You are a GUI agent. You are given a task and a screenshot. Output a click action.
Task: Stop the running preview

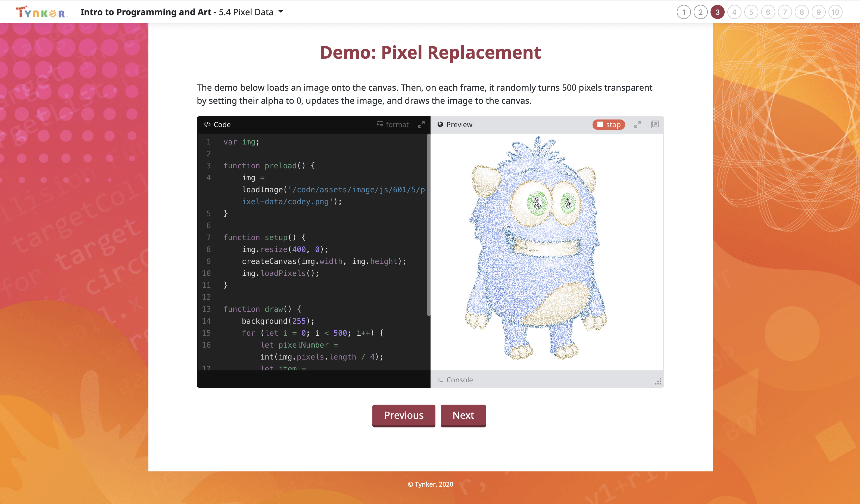[x=609, y=124]
